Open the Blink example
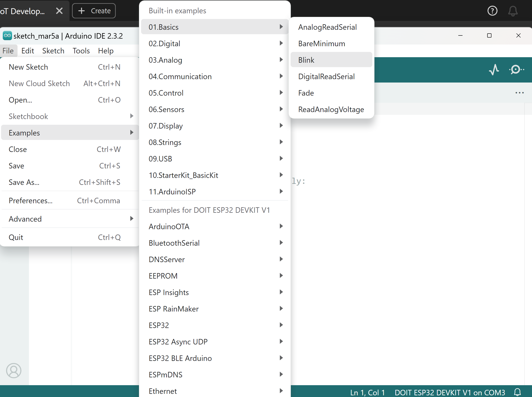The height and width of the screenshot is (397, 532). pos(331,60)
